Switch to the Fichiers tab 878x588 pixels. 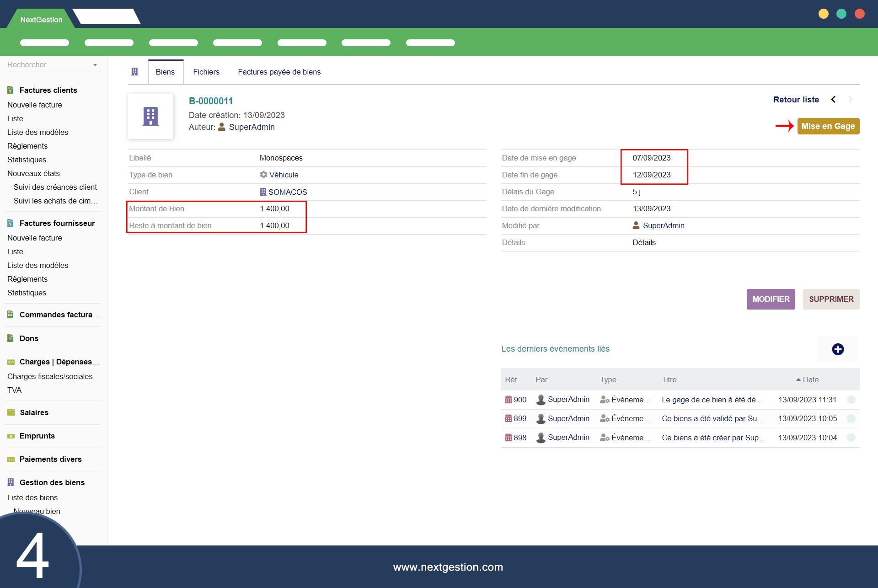[x=206, y=72]
